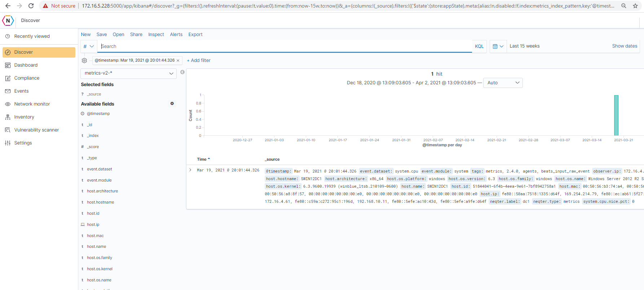The width and height of the screenshot is (644, 290).
Task: Click the Show dates link
Action: point(625,46)
